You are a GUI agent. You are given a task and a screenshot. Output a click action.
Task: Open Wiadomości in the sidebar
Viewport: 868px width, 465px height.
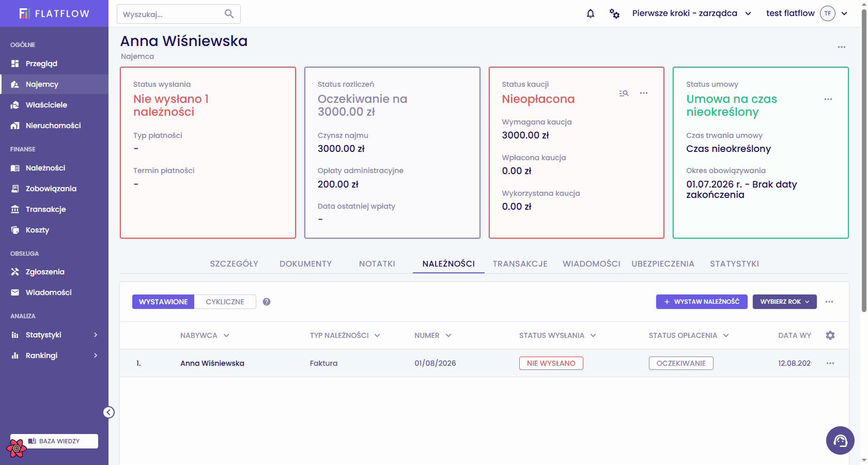[x=54, y=292]
